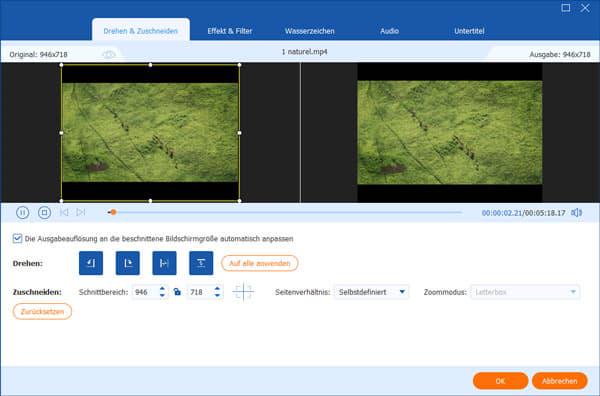The image size is (600, 396).
Task: Expand the Zoommodus Letterbox dropdown
Action: tap(525, 292)
